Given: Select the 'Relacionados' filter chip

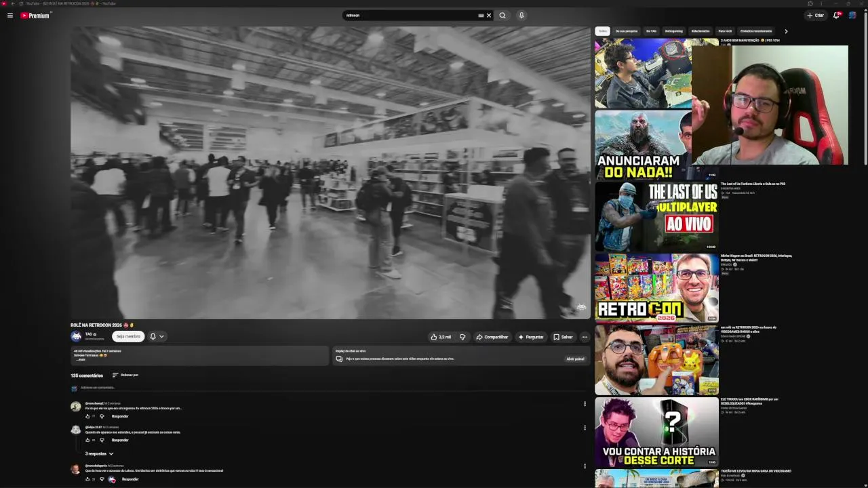Looking at the screenshot, I should pos(701,31).
